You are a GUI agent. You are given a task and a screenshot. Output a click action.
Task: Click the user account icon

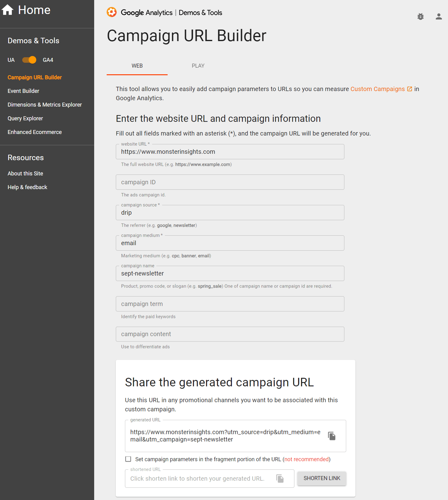pyautogui.click(x=439, y=17)
